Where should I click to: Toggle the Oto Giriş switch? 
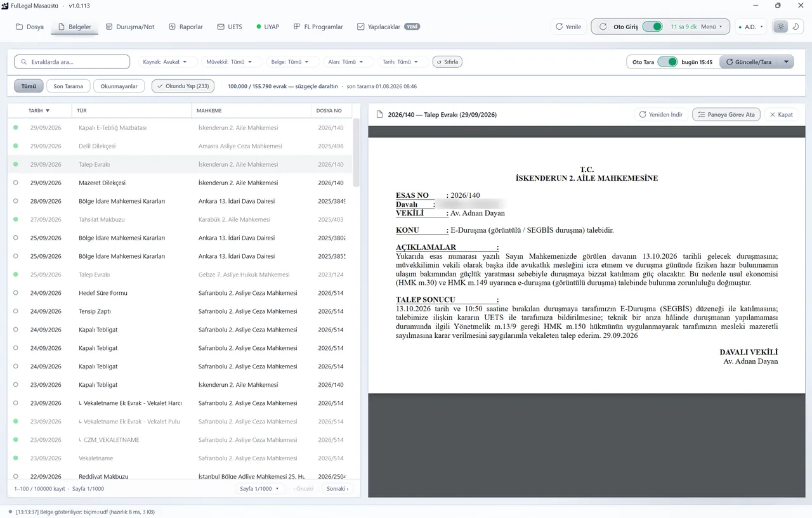[x=653, y=27]
